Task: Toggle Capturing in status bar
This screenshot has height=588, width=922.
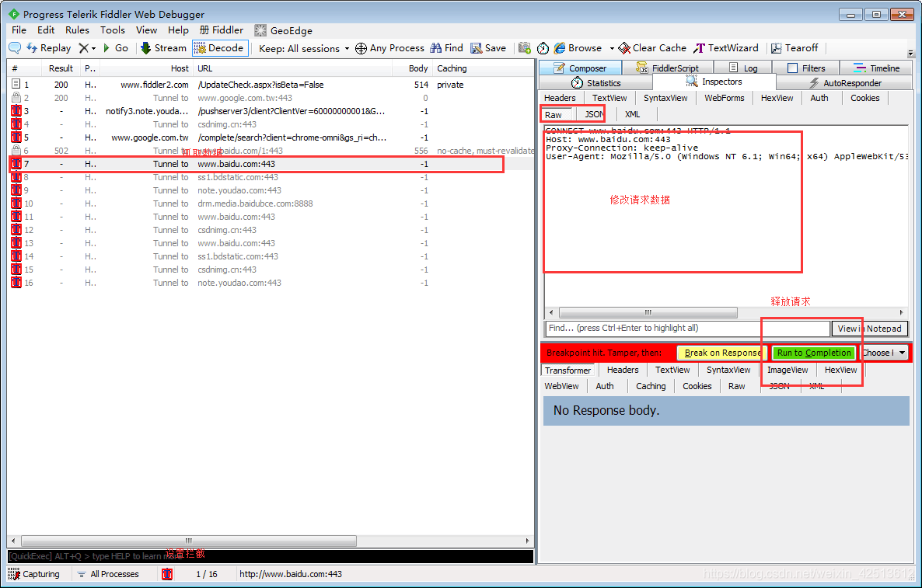Action: [34, 574]
